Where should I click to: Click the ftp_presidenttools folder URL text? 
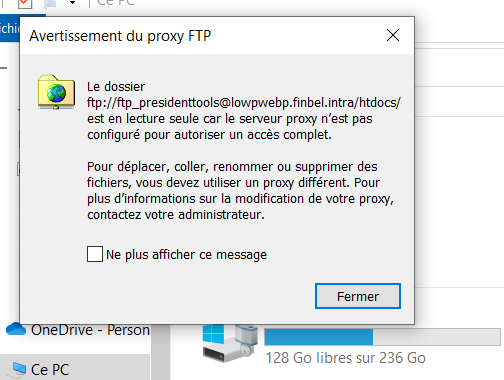click(244, 103)
